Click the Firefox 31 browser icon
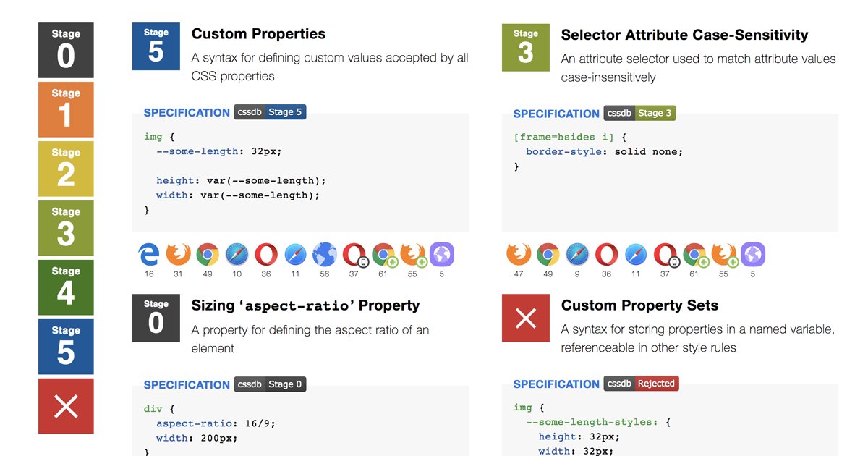868x456 pixels. 178,255
